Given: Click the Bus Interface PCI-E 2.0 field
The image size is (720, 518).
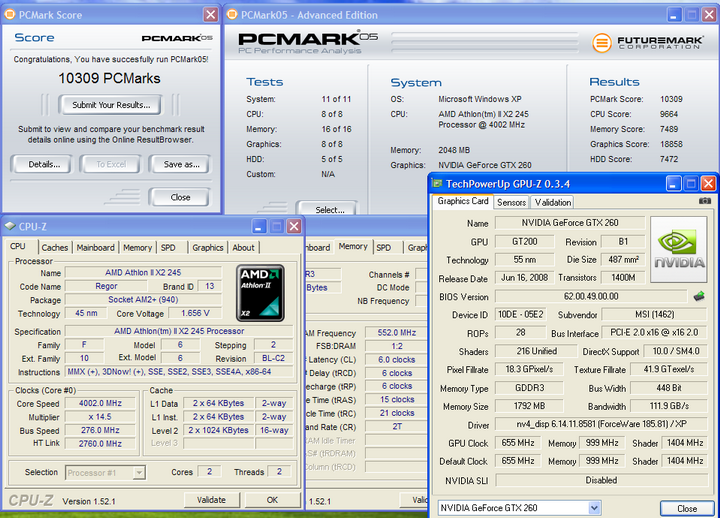Looking at the screenshot, I should point(654,332).
